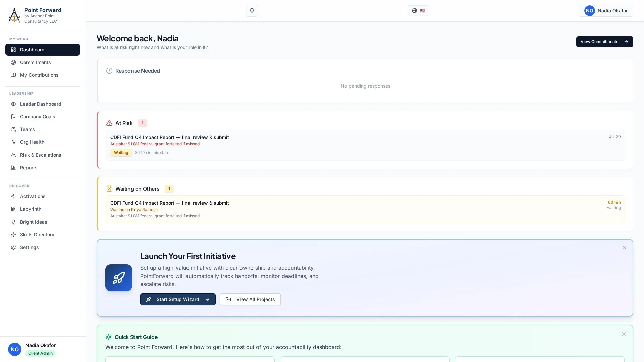Click the folder icon in View All Projects
Image resolution: width=644 pixels, height=362 pixels.
tap(228, 299)
